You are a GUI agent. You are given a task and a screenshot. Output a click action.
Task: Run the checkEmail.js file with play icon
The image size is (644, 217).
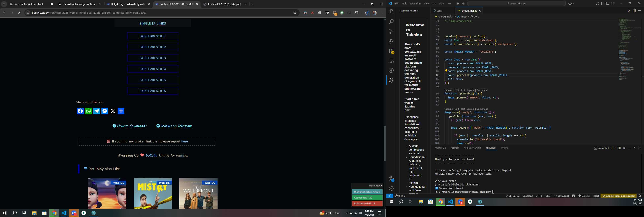pos(629,11)
